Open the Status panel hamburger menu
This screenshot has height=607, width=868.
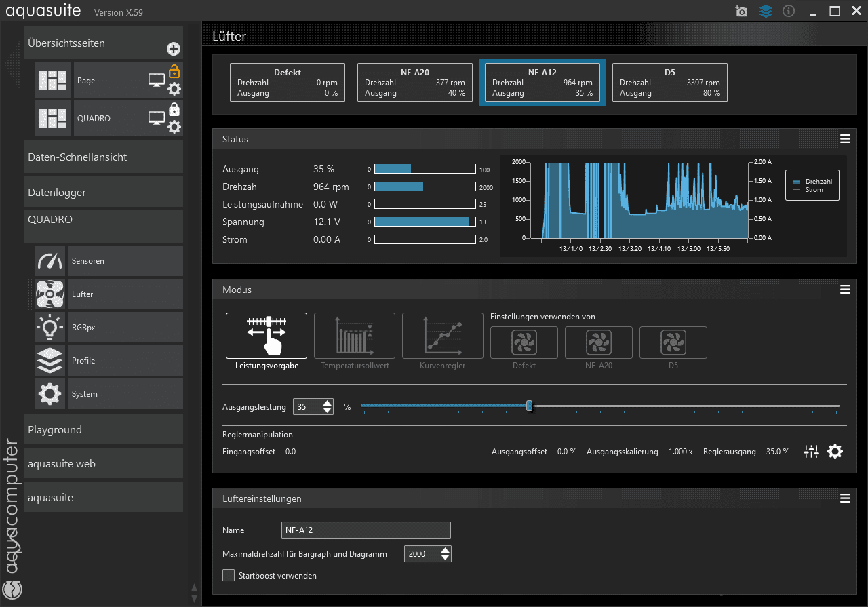845,139
